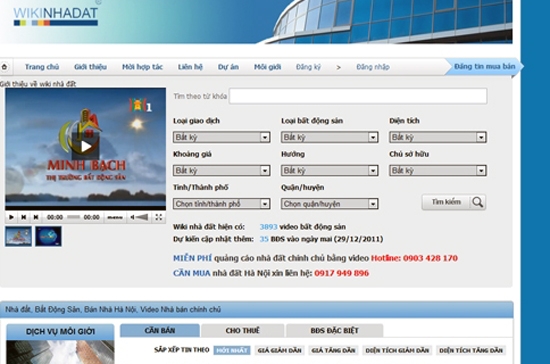Click the 3893 video count link
Viewport: 550px width, 364px height.
click(x=268, y=227)
